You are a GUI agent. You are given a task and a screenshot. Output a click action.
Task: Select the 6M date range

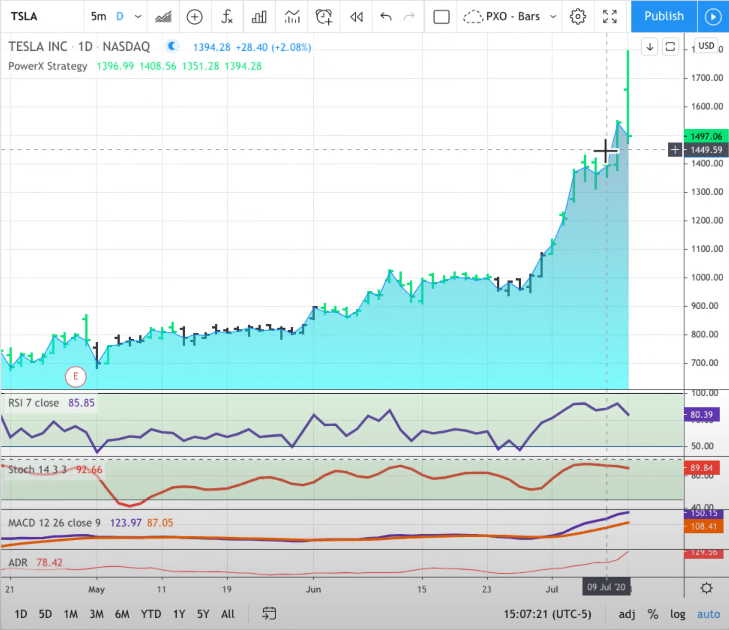122,614
